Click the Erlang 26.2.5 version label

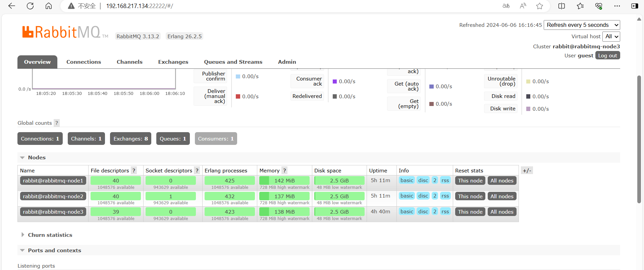pos(184,36)
